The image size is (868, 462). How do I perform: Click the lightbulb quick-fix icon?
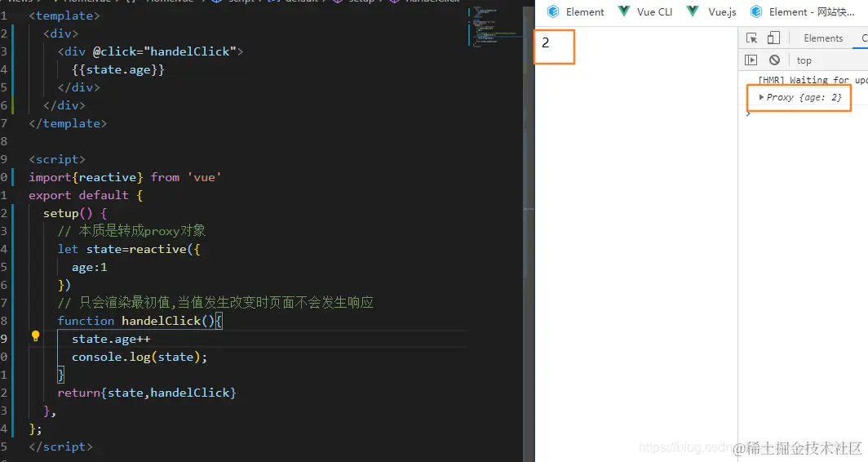point(35,335)
